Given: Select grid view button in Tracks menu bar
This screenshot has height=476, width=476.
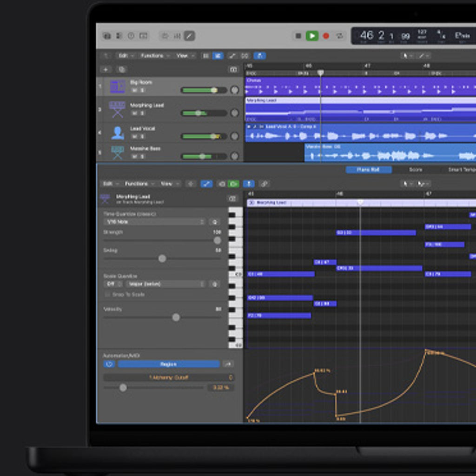Looking at the screenshot, I should coord(205,56).
